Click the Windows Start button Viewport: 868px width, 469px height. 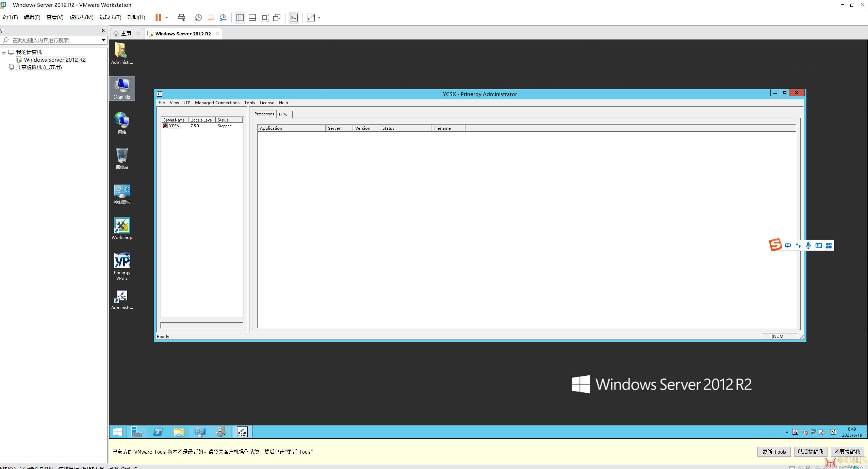[118, 432]
